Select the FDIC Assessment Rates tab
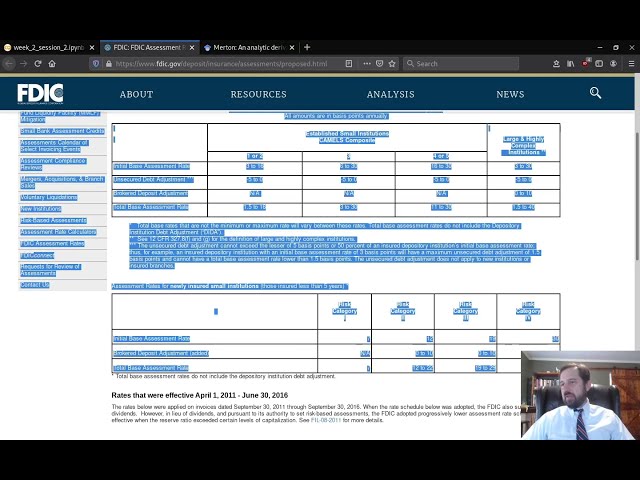The width and height of the screenshot is (640, 480). (149, 47)
